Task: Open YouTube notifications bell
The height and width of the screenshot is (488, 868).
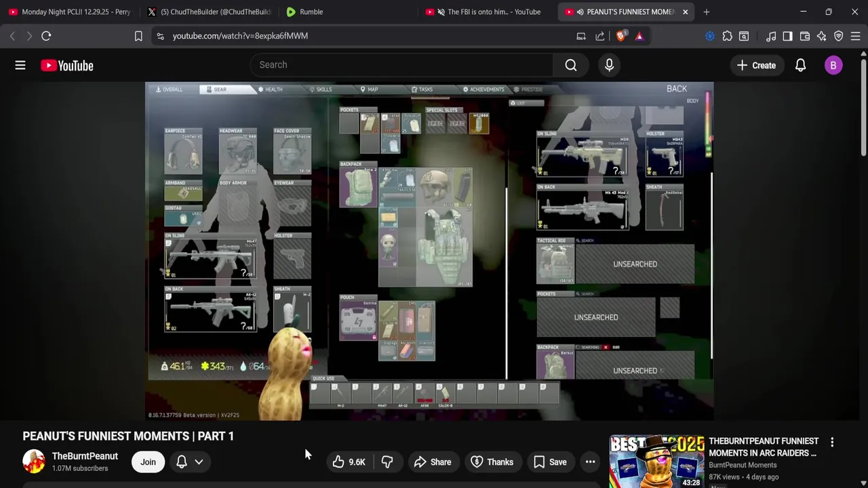Action: point(800,66)
